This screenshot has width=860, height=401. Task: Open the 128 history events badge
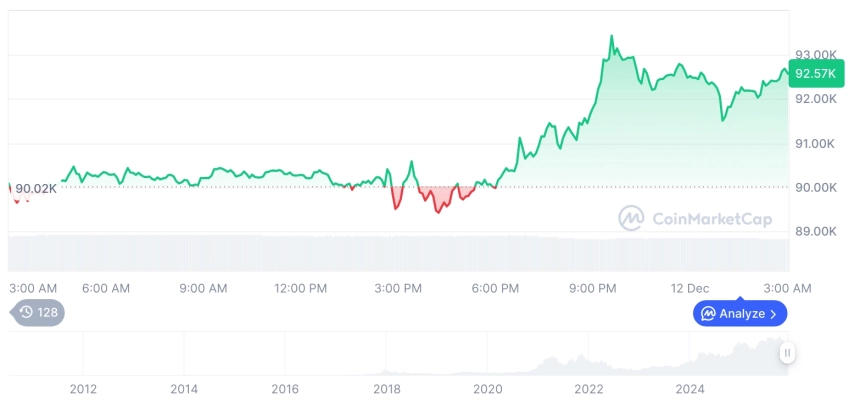(x=40, y=312)
